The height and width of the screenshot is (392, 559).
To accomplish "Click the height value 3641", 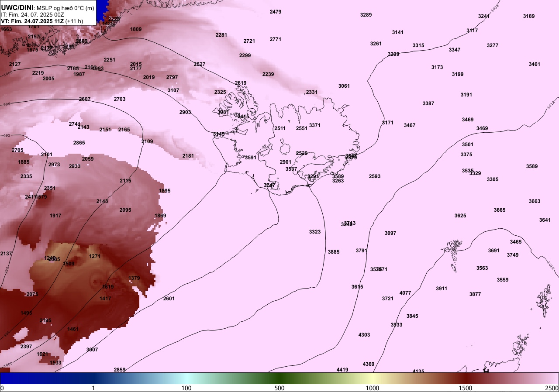I will click(545, 220).
